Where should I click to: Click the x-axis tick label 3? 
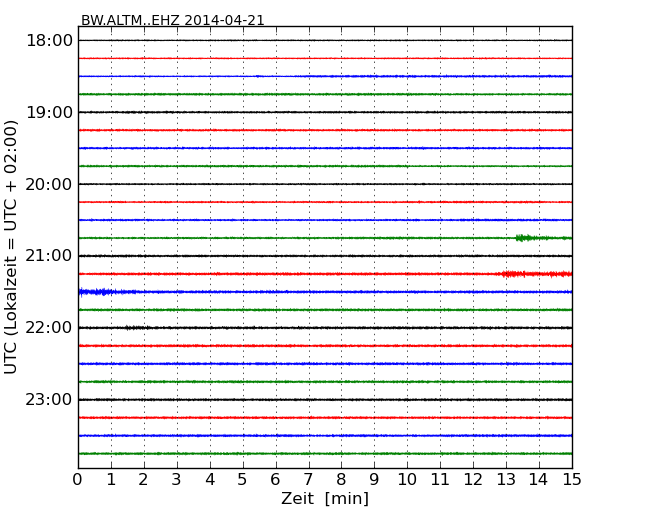coord(177,480)
